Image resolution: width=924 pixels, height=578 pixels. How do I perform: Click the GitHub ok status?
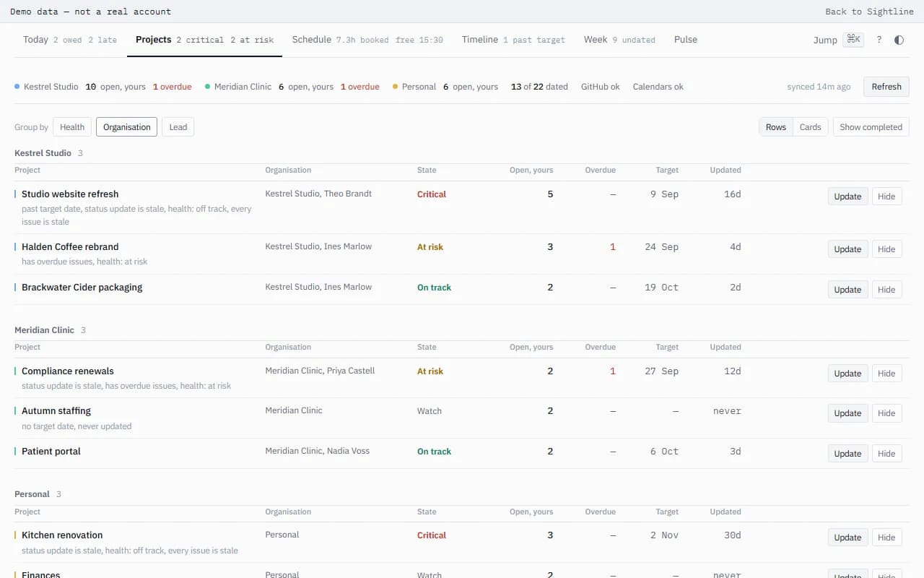(x=601, y=87)
